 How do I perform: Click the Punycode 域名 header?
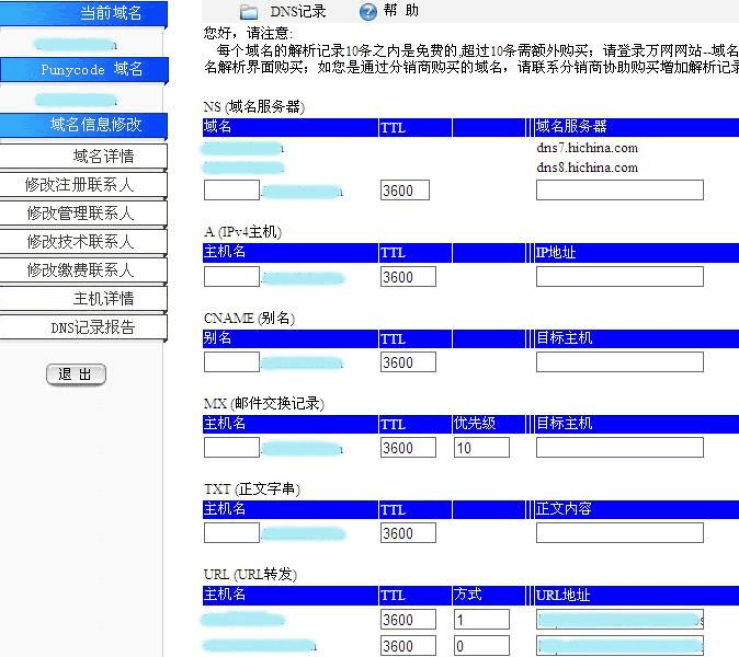(x=85, y=69)
